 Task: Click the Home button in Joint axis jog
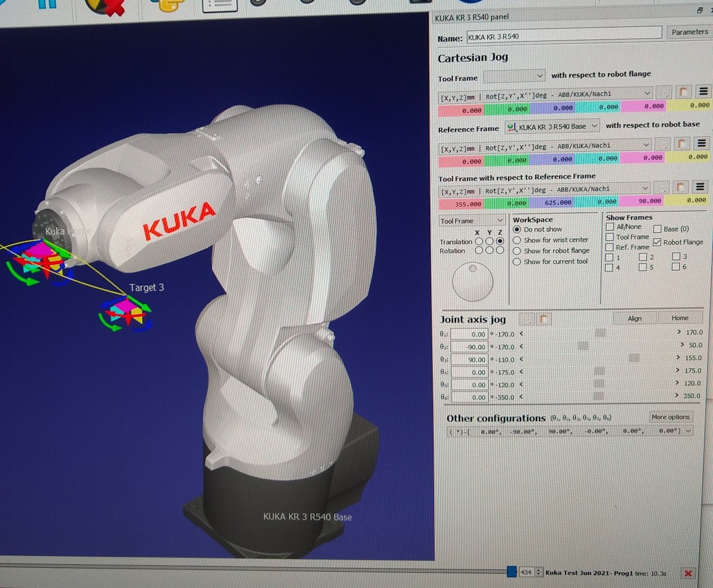coord(680,318)
